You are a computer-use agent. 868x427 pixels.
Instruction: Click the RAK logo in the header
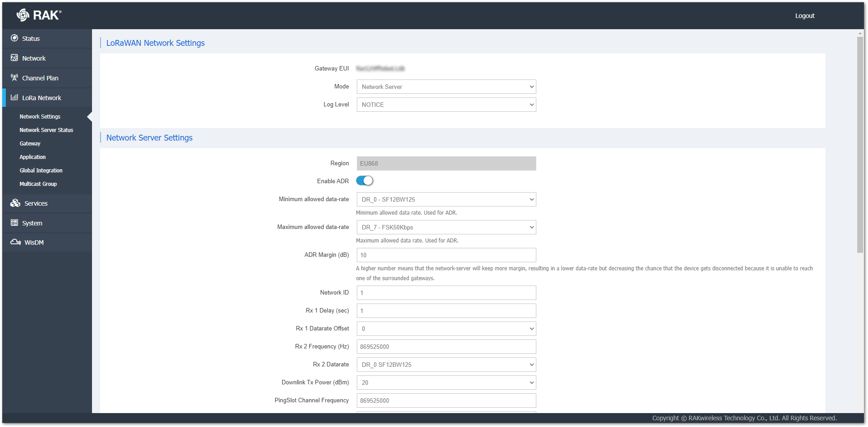point(38,15)
